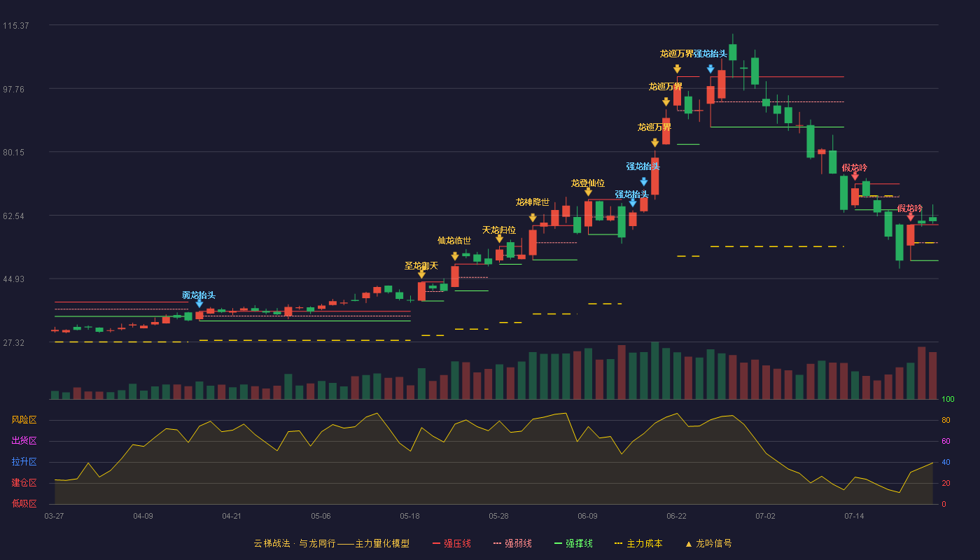Click the blue arrow under the middle 强龙抬头
Image resolution: width=980 pixels, height=560 pixels.
click(644, 182)
